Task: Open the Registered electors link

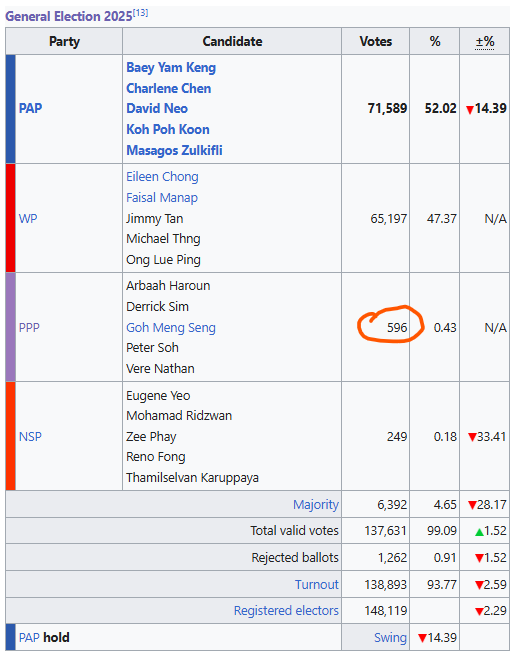Action: click(286, 610)
